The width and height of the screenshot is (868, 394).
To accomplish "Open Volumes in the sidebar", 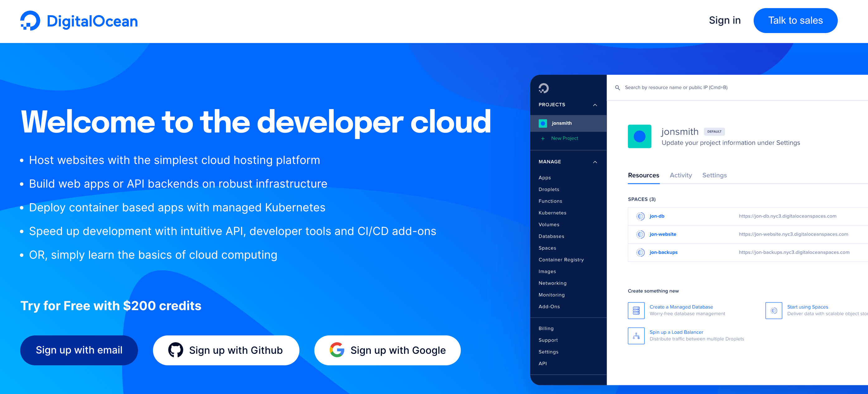I will click(x=549, y=224).
